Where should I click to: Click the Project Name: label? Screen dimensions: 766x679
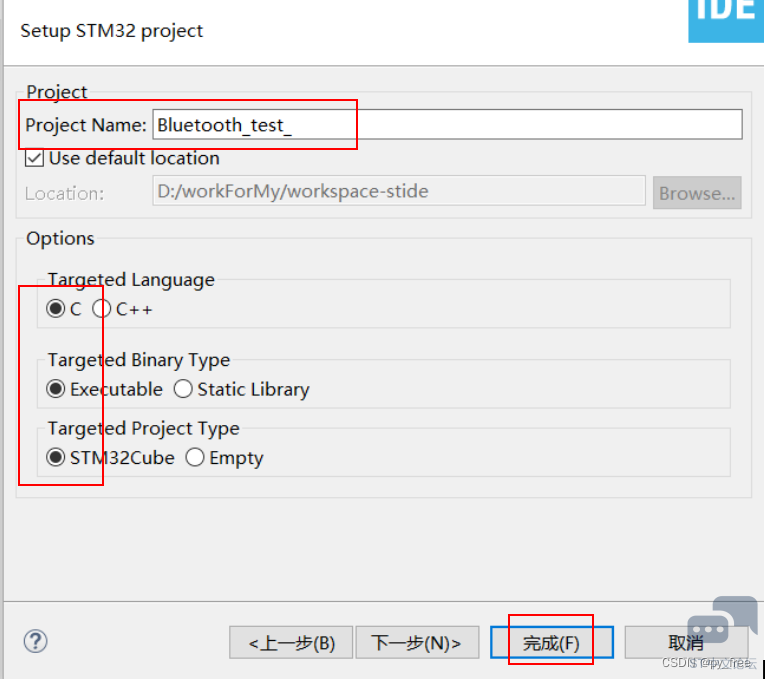tap(85, 125)
